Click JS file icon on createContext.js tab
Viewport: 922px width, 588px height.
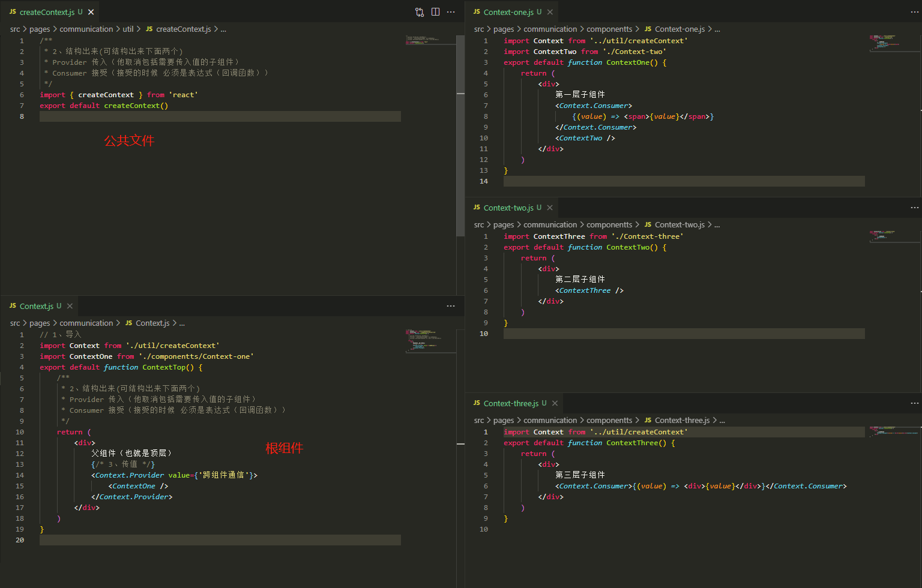(13, 12)
